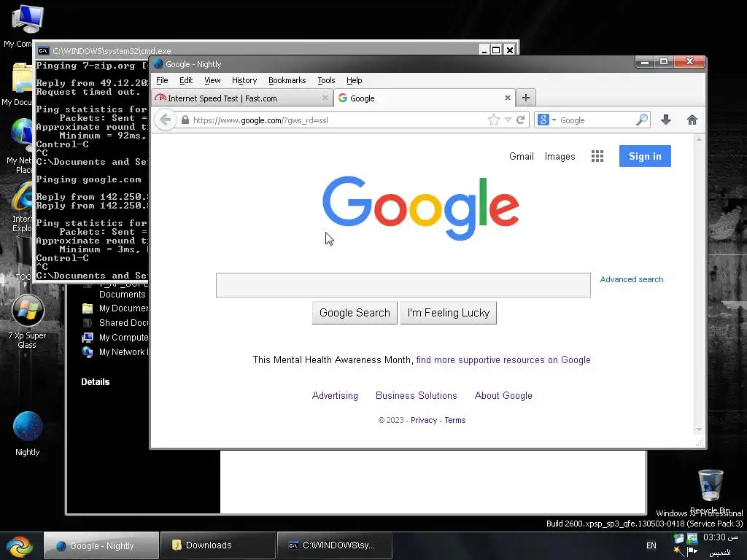Click the padlock site security icon

[185, 120]
